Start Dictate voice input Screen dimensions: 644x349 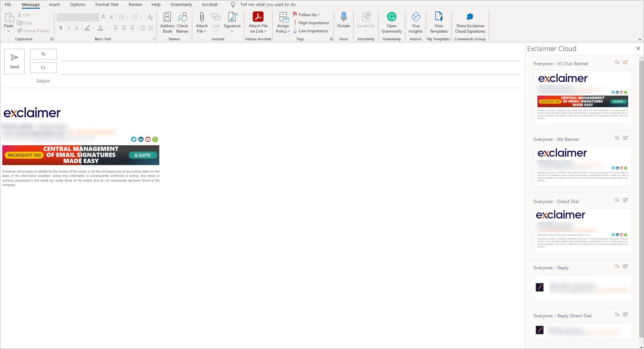pyautogui.click(x=344, y=20)
